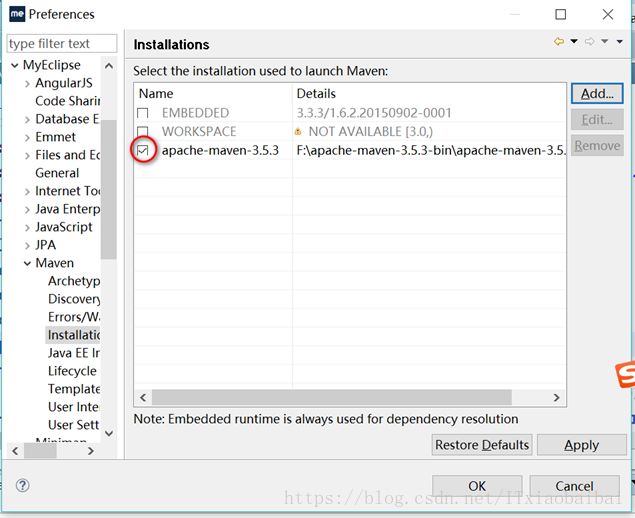The height and width of the screenshot is (518, 635).
Task: Maximize the Preferences window
Action: click(560, 15)
